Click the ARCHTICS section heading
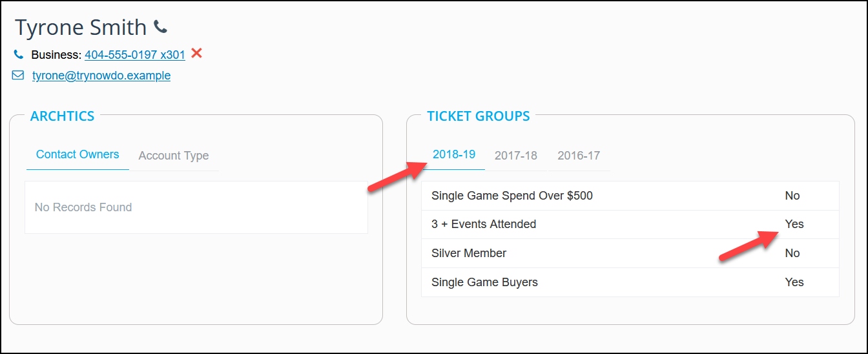868x354 pixels. click(62, 116)
